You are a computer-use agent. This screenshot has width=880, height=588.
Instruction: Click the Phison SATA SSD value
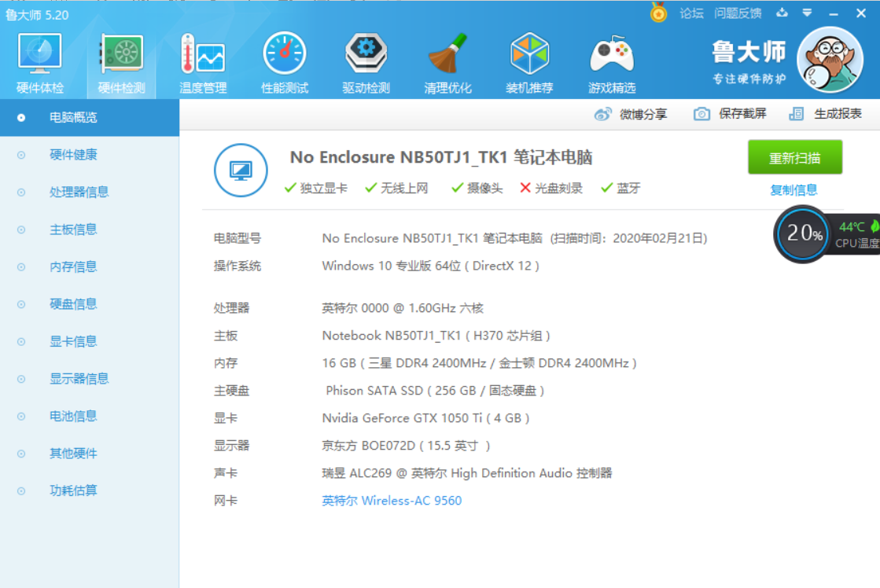click(x=435, y=391)
